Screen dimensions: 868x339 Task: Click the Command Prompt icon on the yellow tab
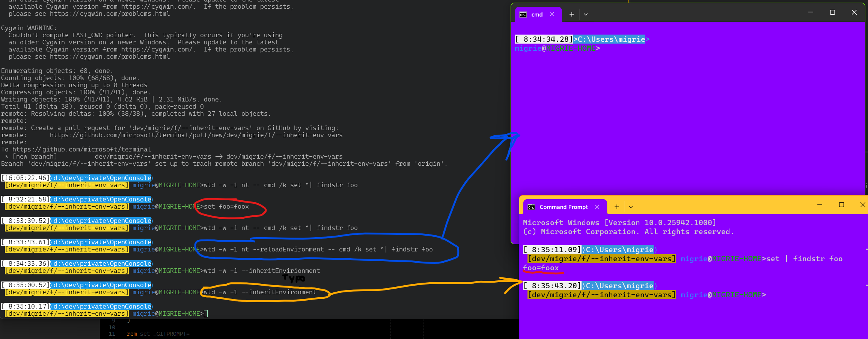pos(531,207)
